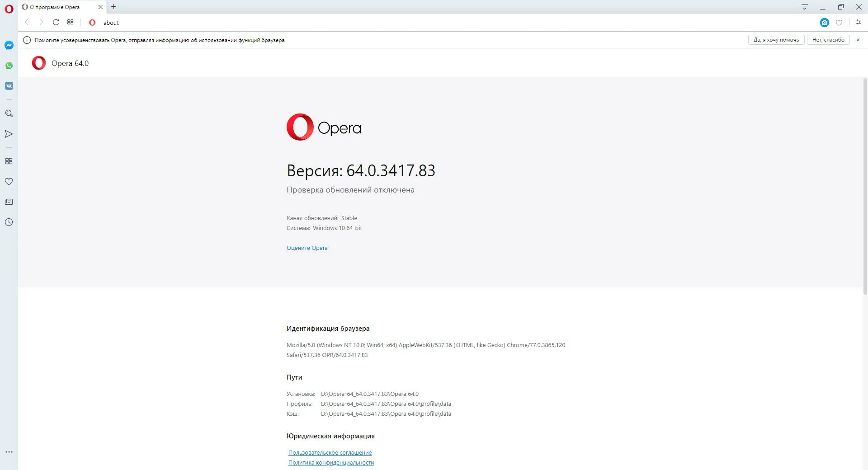Open sidebar setup three-dots menu
Screen dimensions: 868x470
pos(9,452)
